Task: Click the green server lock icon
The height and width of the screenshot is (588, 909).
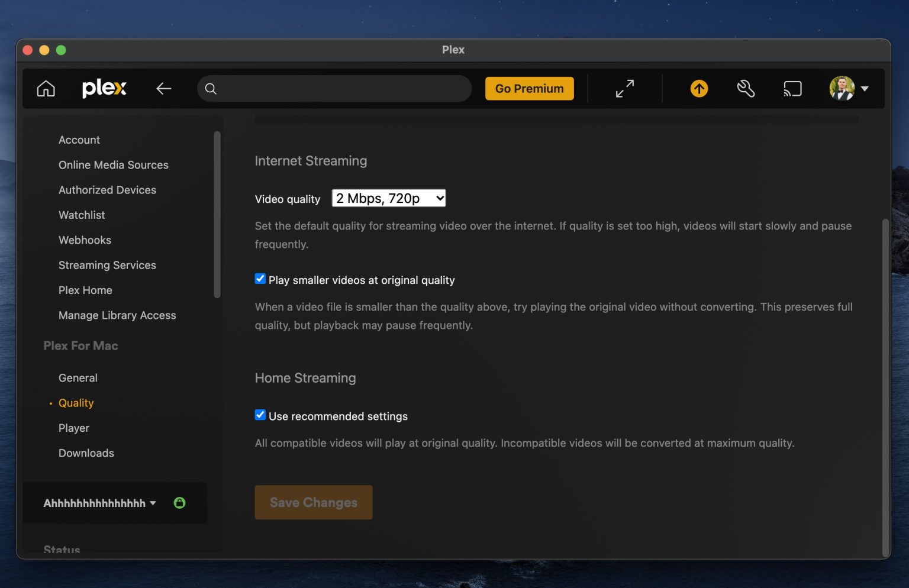Action: pos(180,502)
